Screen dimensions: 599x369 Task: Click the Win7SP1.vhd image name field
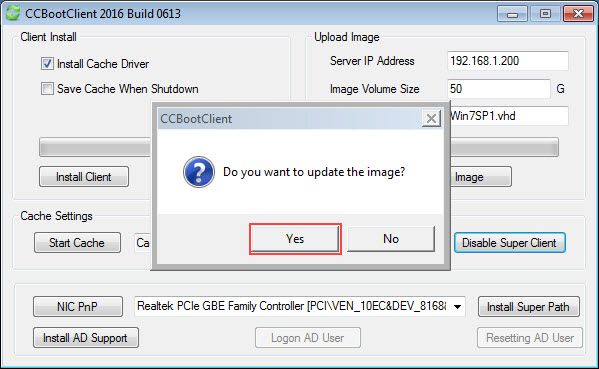[x=509, y=116]
